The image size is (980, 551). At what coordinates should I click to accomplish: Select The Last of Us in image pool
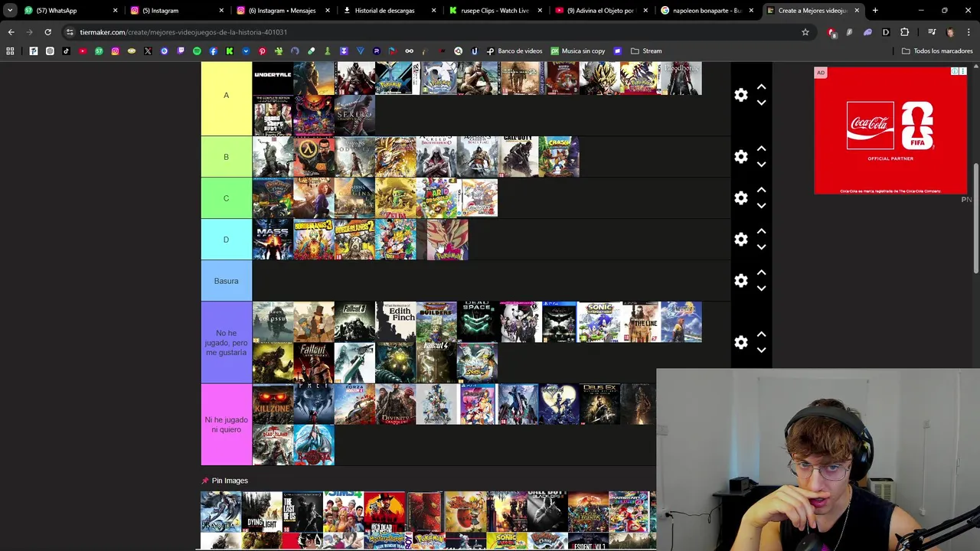[x=302, y=512]
